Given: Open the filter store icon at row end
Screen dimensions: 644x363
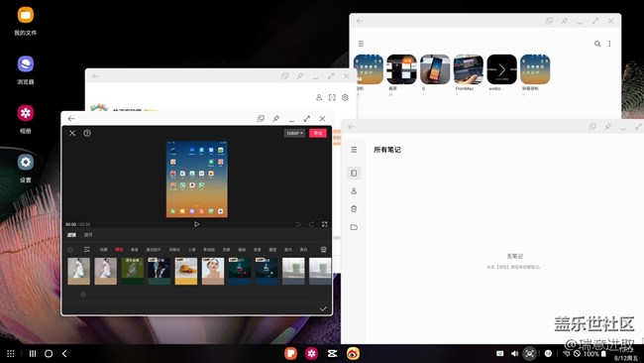Looking at the screenshot, I should click(324, 250).
